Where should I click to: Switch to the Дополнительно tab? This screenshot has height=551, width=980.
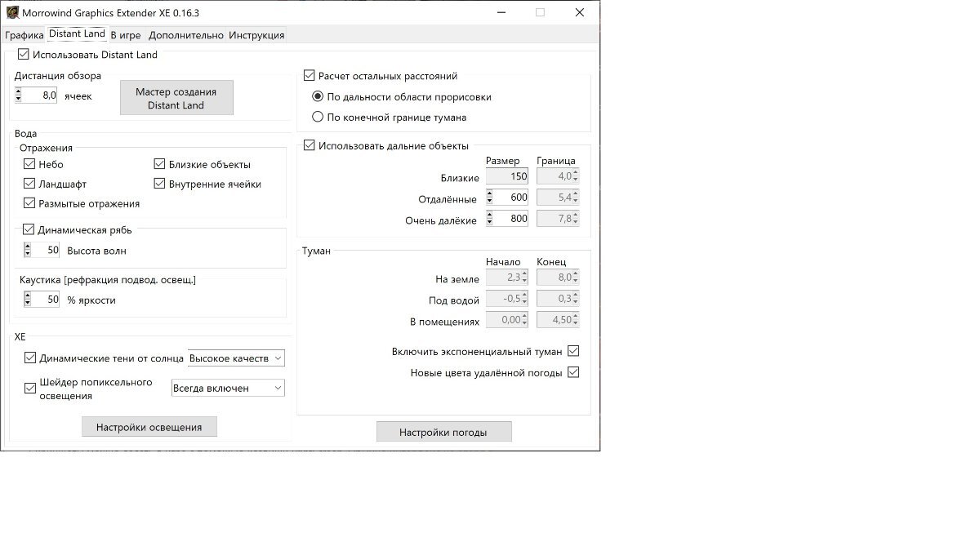186,35
